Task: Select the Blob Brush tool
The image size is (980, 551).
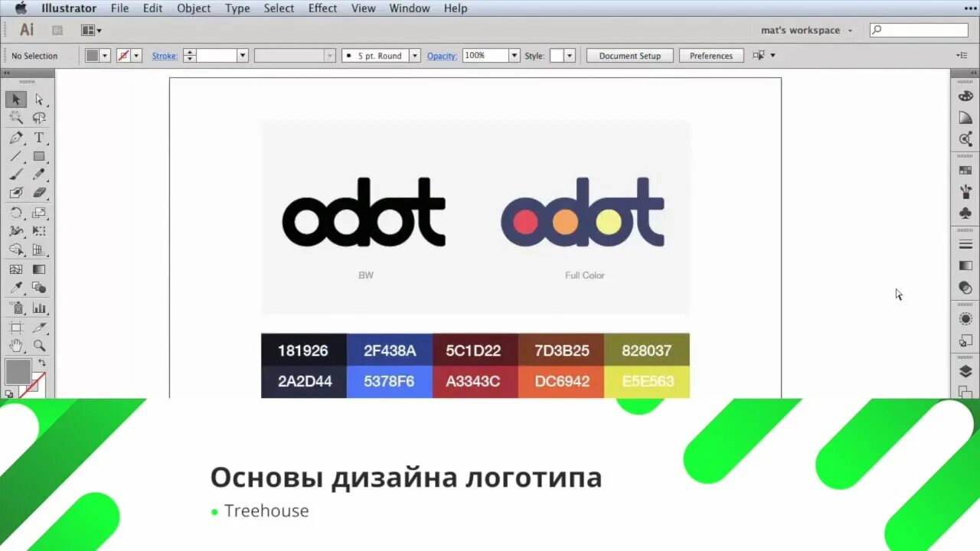Action: [16, 194]
